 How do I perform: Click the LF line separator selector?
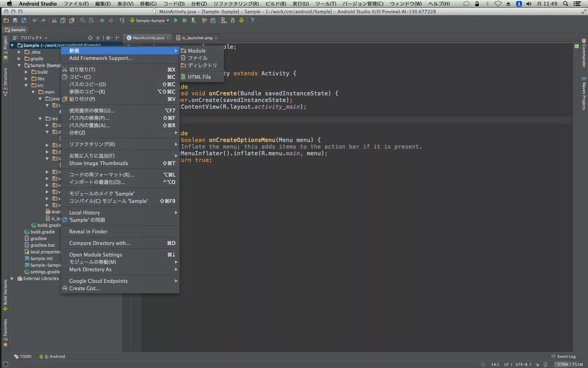point(508,364)
